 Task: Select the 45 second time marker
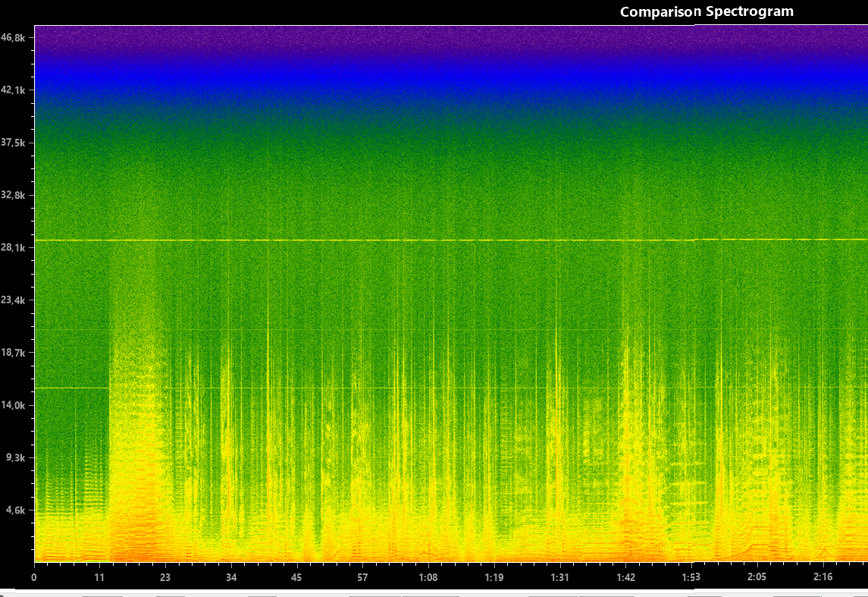tap(296, 577)
